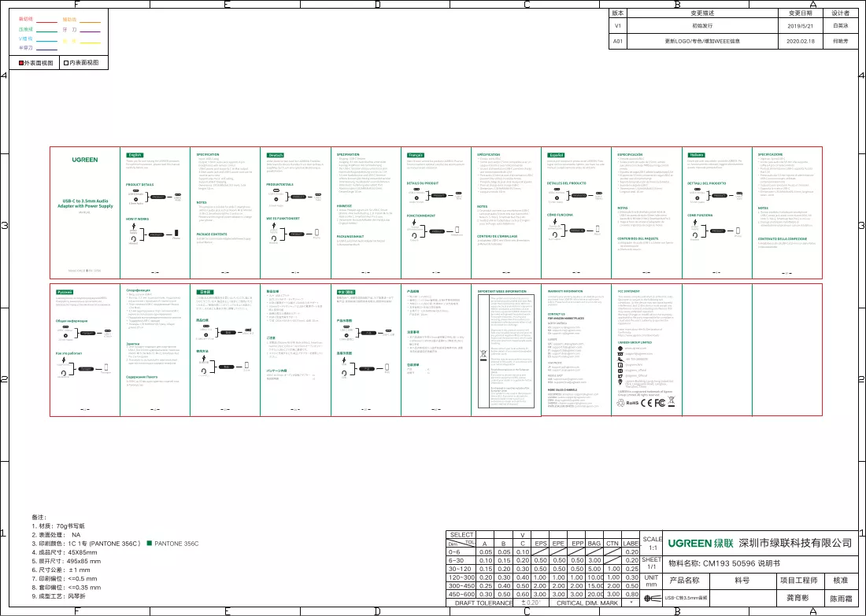The image size is (866, 616).
Task: Click the engineer name "龚育彬"
Action: 798,598
